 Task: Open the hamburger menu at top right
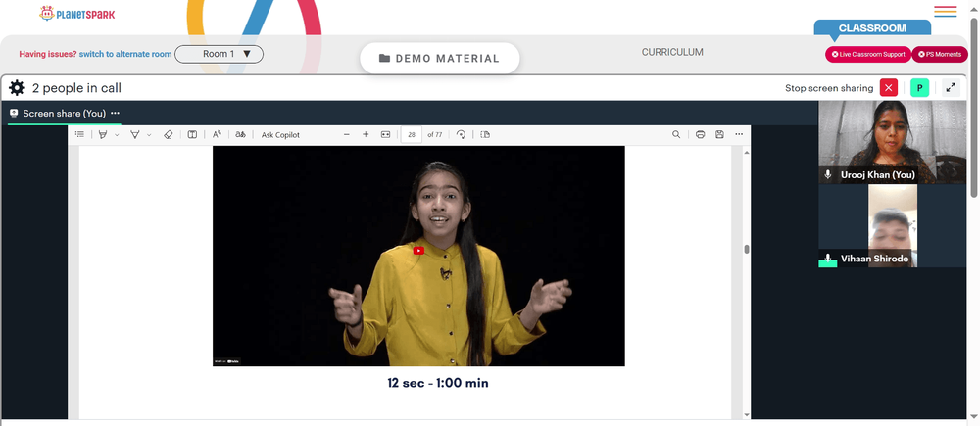click(x=946, y=11)
